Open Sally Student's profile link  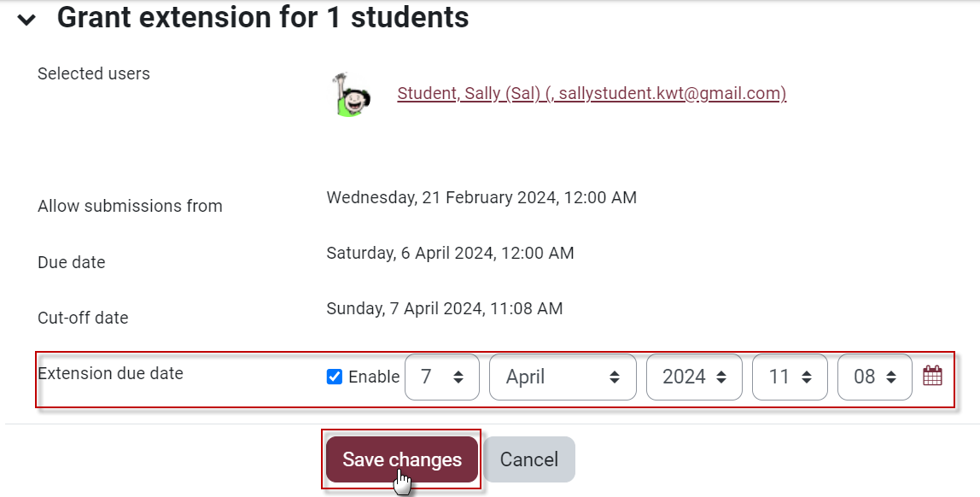point(592,94)
